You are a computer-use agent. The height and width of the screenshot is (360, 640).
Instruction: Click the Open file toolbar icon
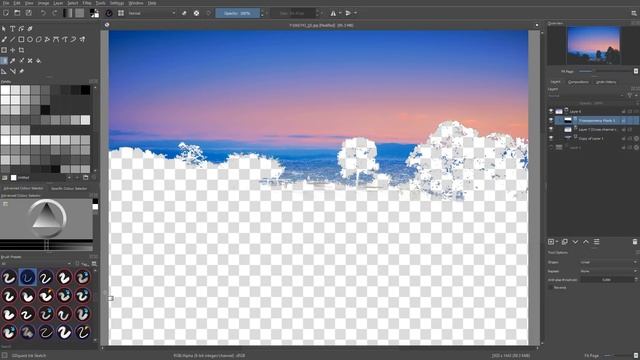[x=17, y=13]
